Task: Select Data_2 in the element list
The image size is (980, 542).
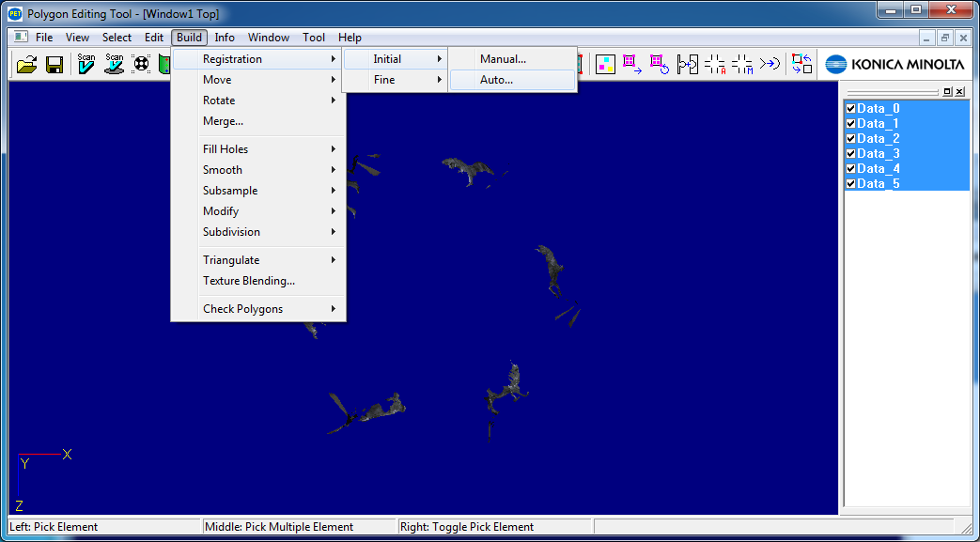Action: pos(878,138)
